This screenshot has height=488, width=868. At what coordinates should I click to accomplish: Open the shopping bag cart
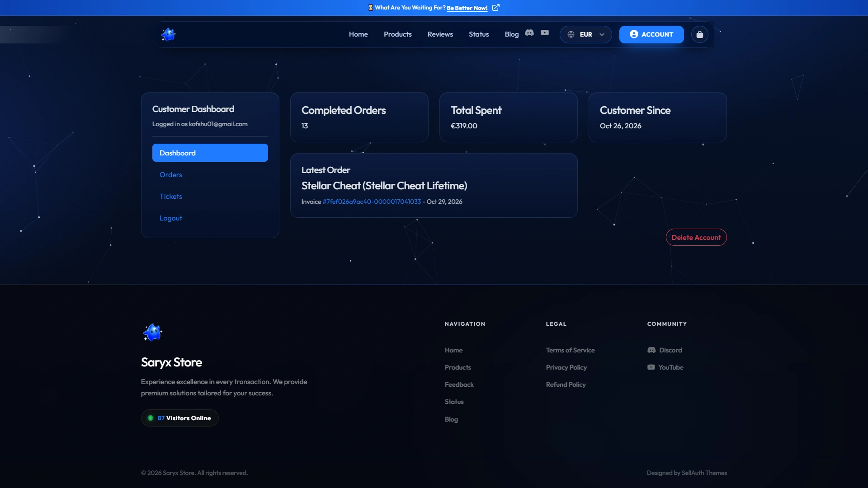(700, 34)
